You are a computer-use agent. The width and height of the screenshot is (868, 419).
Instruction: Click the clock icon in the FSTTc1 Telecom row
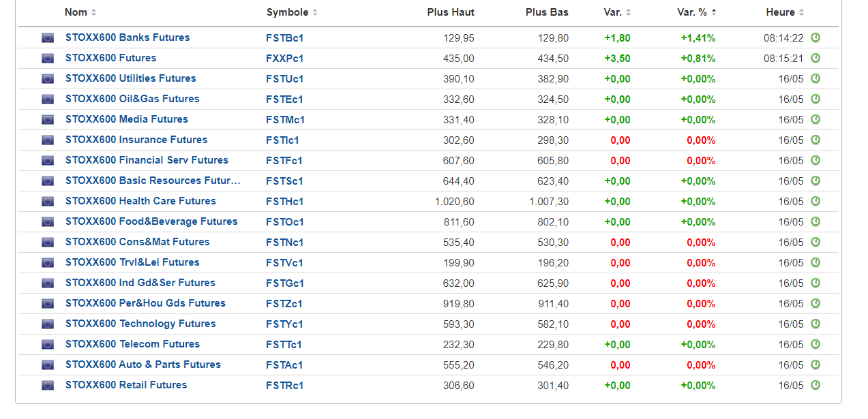click(815, 344)
